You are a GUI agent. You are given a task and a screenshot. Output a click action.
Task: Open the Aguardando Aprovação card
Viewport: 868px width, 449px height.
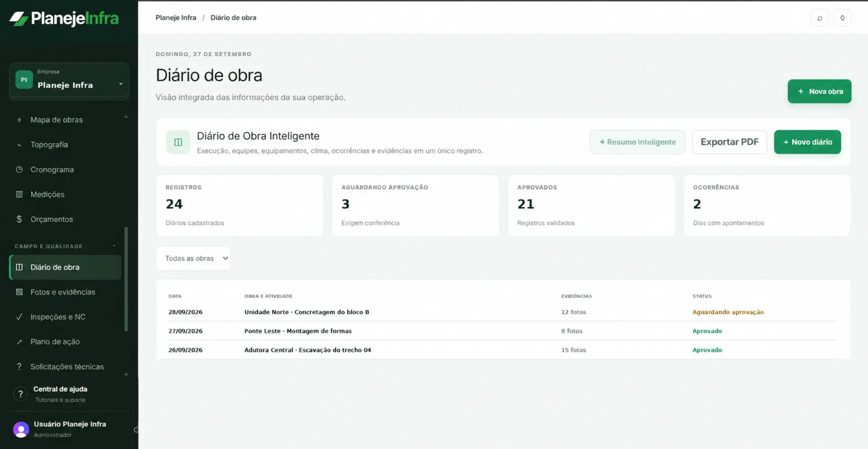coord(415,205)
